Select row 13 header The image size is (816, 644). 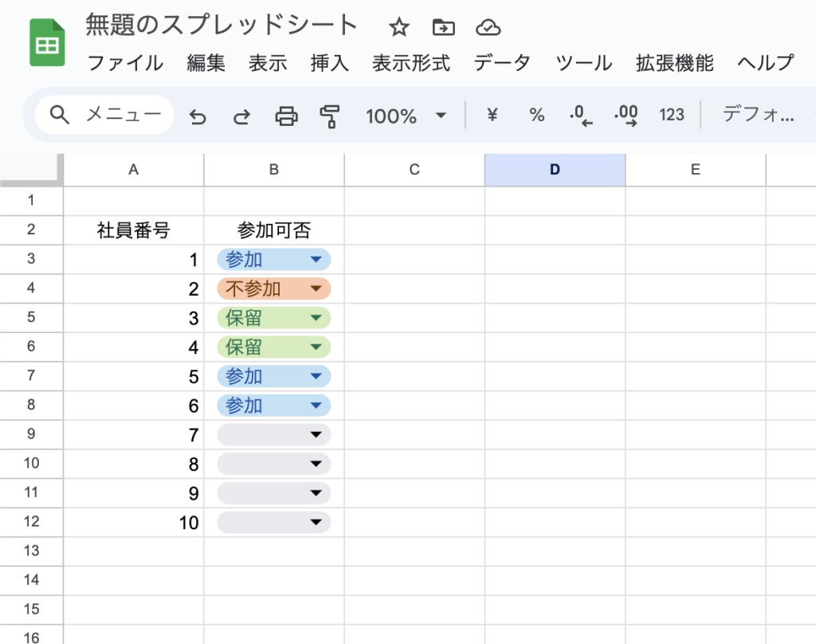point(31,551)
